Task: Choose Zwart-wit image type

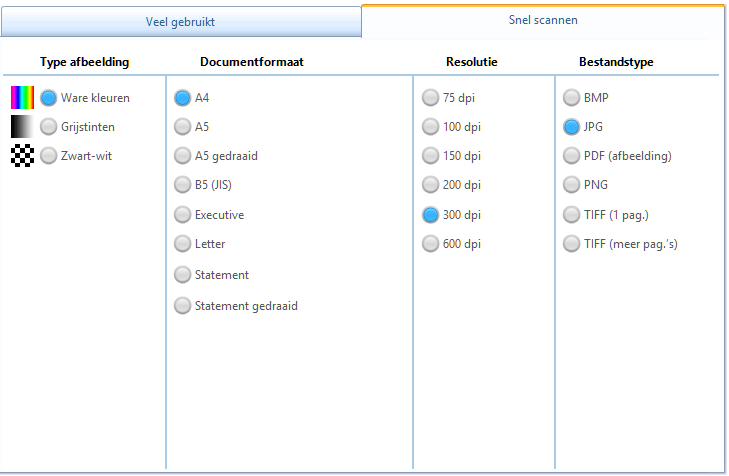Action: click(x=49, y=156)
